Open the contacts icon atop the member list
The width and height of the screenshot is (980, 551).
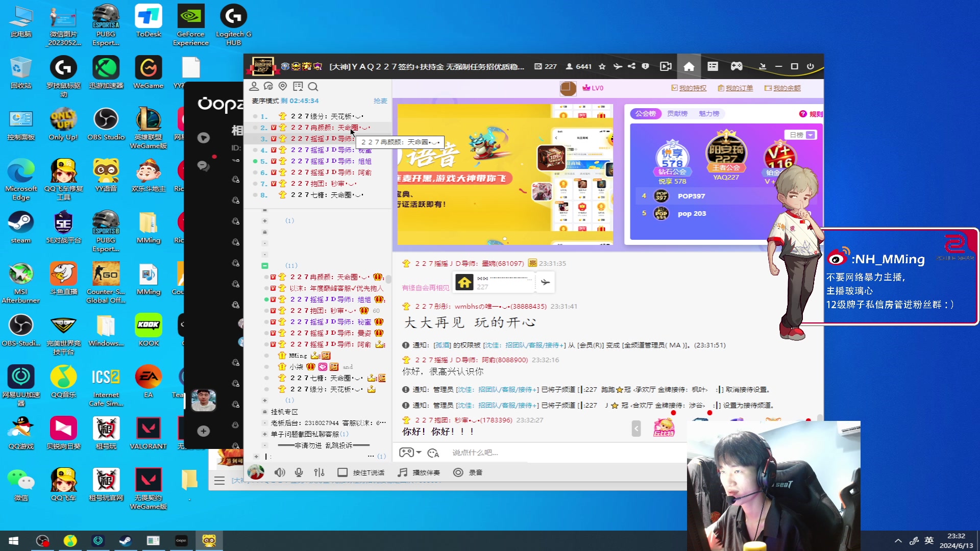[x=254, y=86]
